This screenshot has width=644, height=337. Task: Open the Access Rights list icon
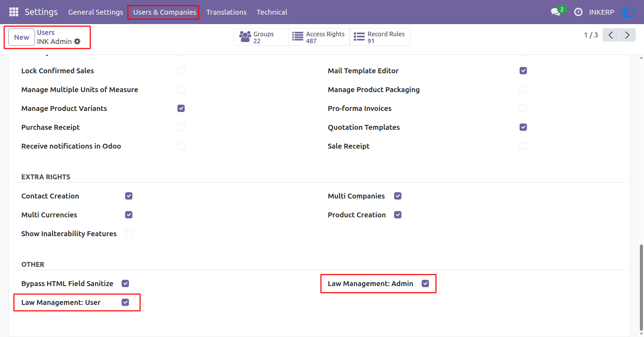tap(297, 36)
